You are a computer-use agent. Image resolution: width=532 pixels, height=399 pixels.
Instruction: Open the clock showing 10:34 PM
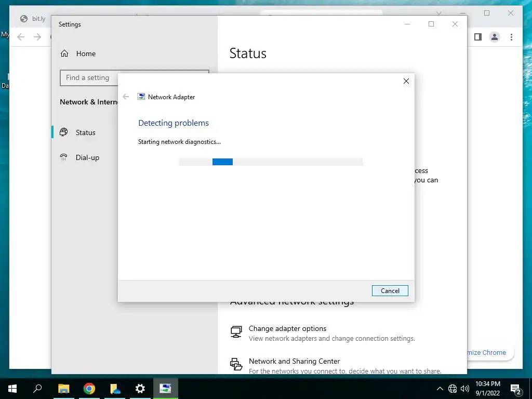click(487, 389)
